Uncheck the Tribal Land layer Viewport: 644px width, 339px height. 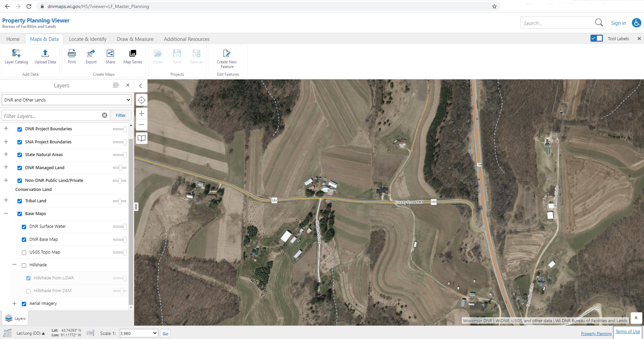20,201
